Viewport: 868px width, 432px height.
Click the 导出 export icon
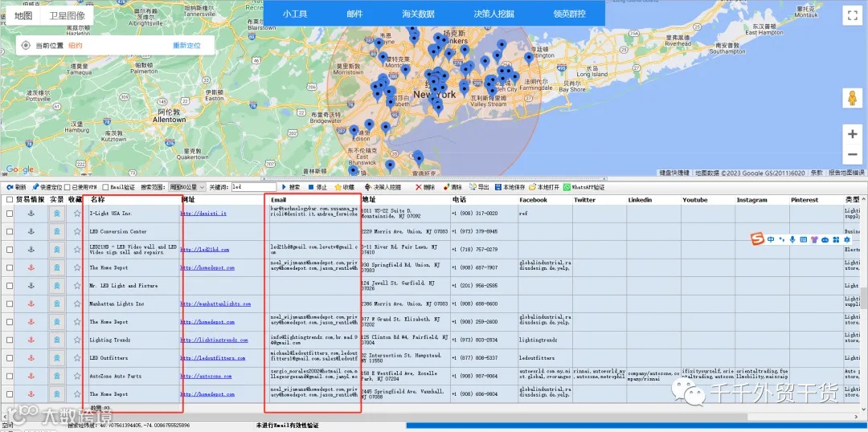[x=473, y=188]
